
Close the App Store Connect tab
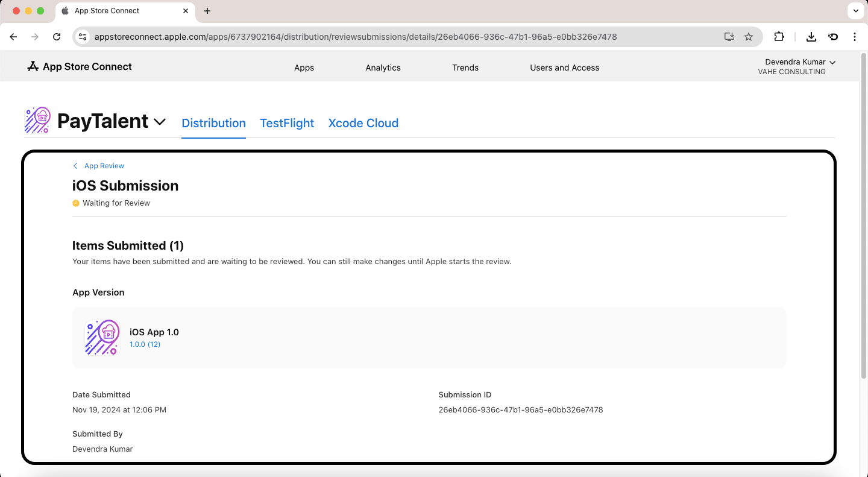tap(186, 11)
